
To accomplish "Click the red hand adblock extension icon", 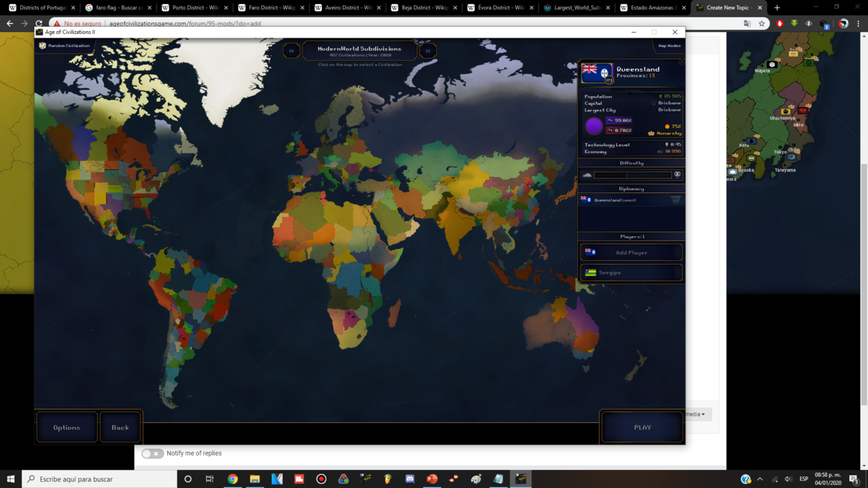I will [x=780, y=23].
